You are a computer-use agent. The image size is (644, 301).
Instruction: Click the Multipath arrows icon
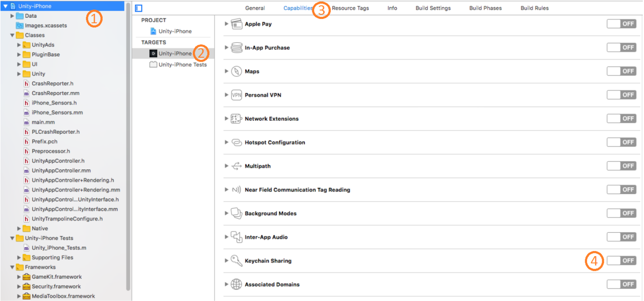coord(237,166)
